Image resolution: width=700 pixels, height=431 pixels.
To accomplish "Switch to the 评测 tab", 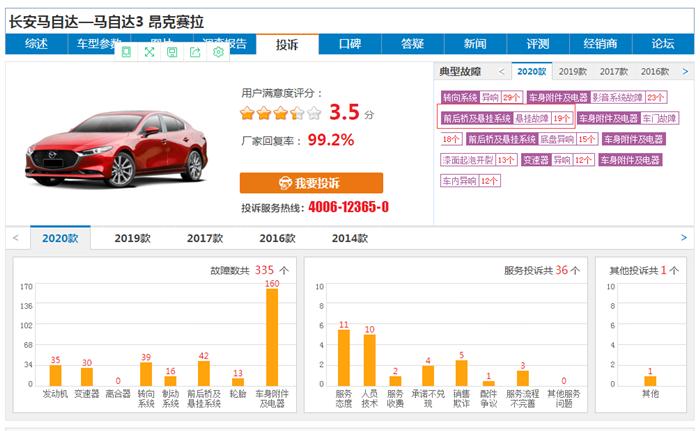I will click(538, 44).
